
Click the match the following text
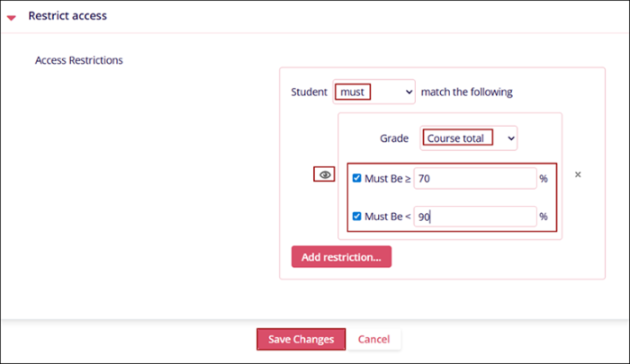click(x=467, y=92)
